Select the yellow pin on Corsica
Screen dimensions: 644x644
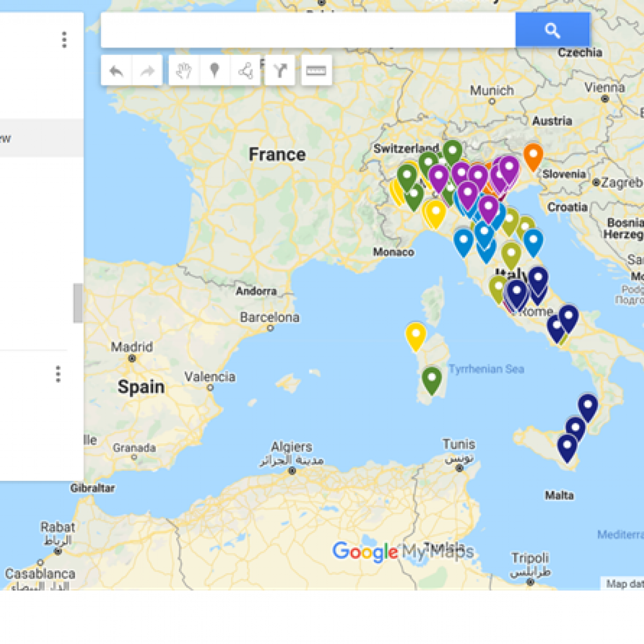tap(415, 334)
